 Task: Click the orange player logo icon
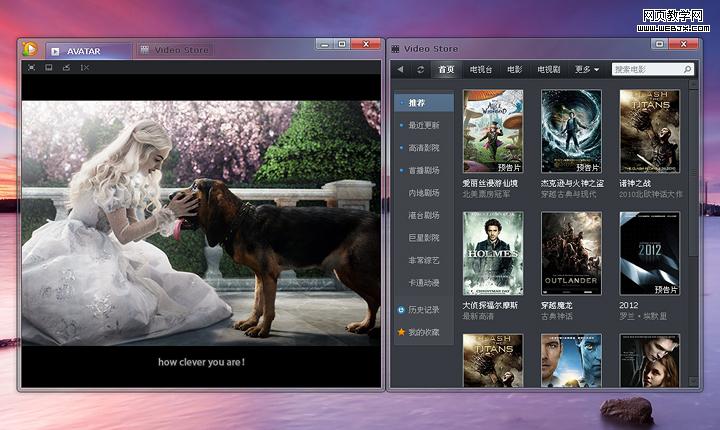pyautogui.click(x=29, y=48)
